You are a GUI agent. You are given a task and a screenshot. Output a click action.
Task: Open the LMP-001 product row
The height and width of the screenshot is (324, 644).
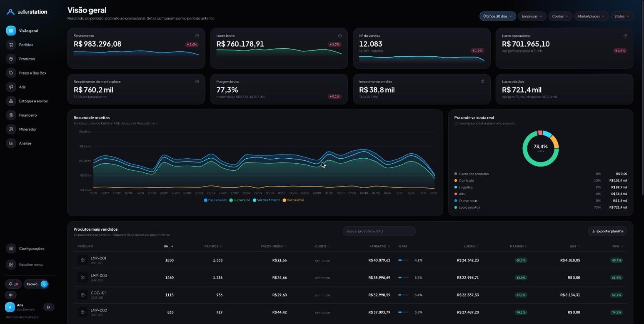pos(350,260)
